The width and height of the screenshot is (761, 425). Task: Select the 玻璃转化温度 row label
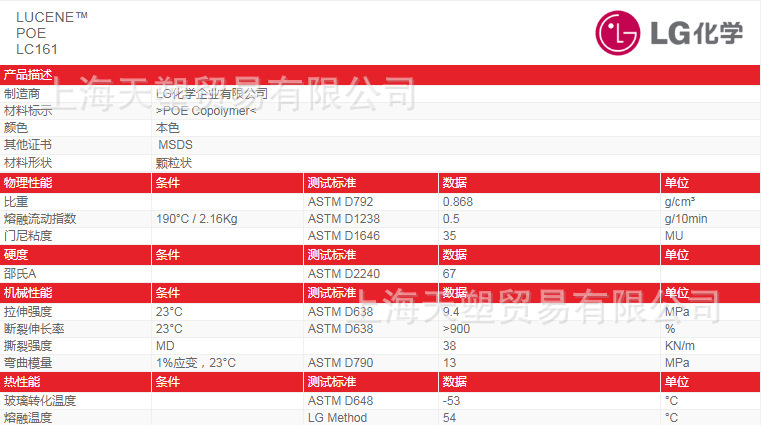click(40, 401)
